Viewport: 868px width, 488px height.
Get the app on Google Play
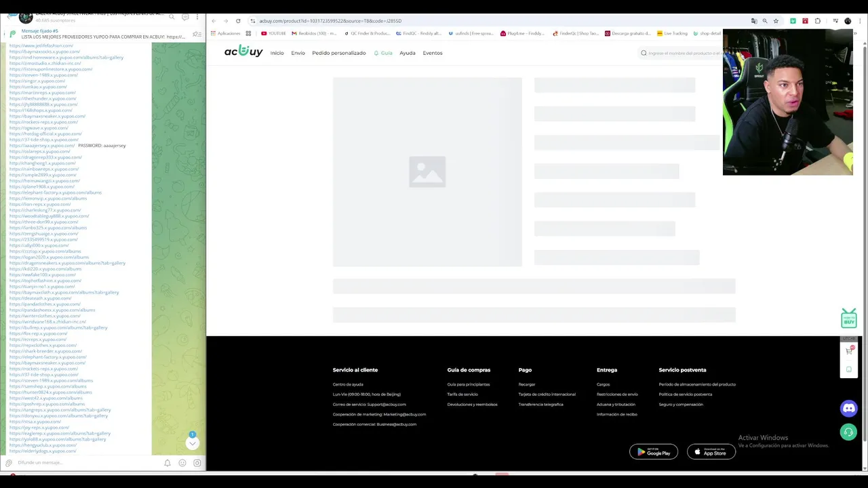pyautogui.click(x=654, y=452)
